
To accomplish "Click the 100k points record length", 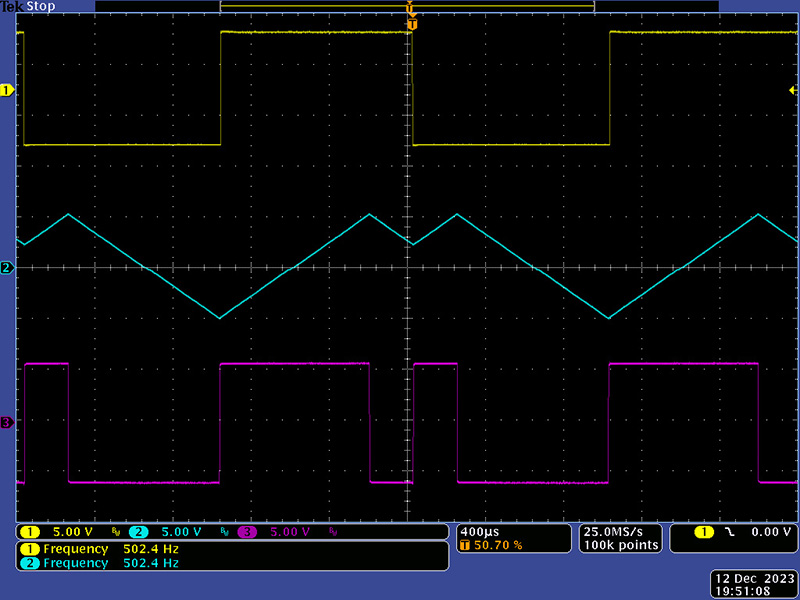I will 620,545.
